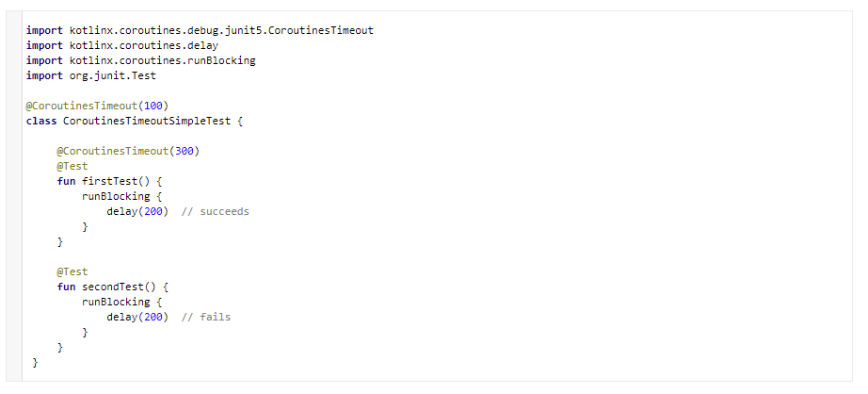Click the first @Test annotation

pos(72,166)
